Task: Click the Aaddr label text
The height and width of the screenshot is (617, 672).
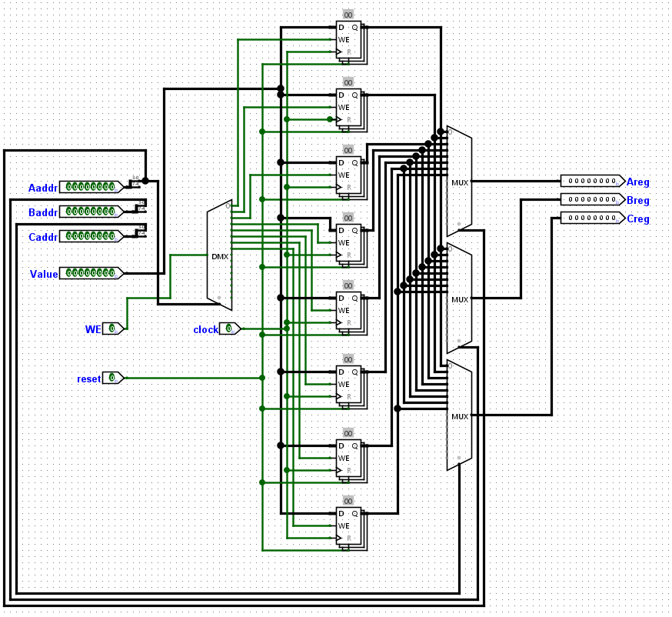Action: (x=43, y=188)
